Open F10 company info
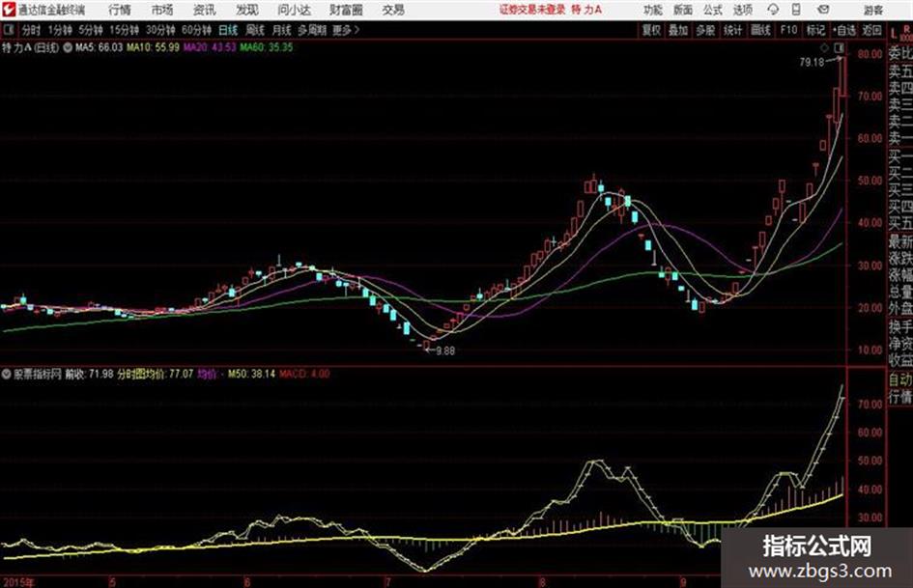This screenshot has height=588, width=913. pos(788,30)
